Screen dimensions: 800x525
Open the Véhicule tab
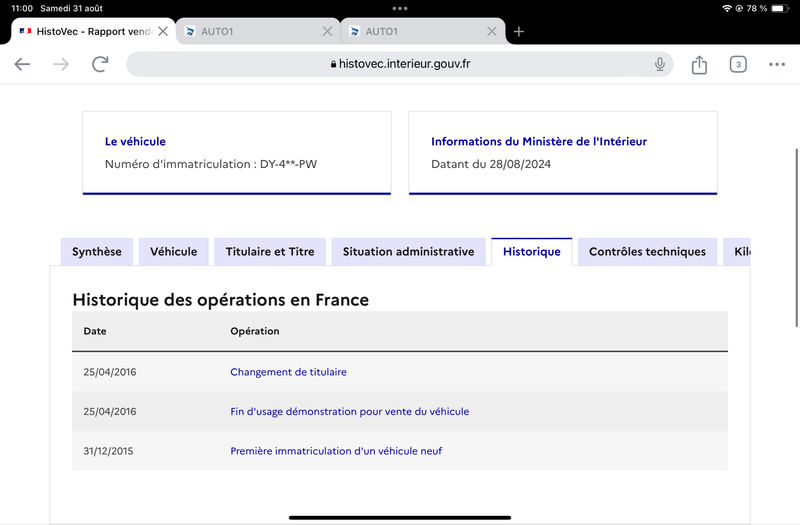(x=173, y=252)
